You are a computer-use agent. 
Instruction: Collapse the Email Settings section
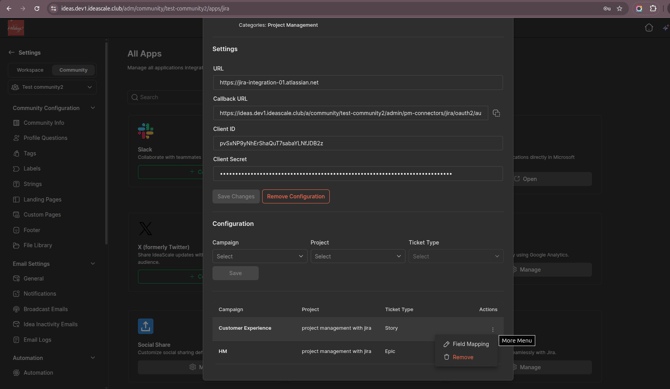[93, 264]
